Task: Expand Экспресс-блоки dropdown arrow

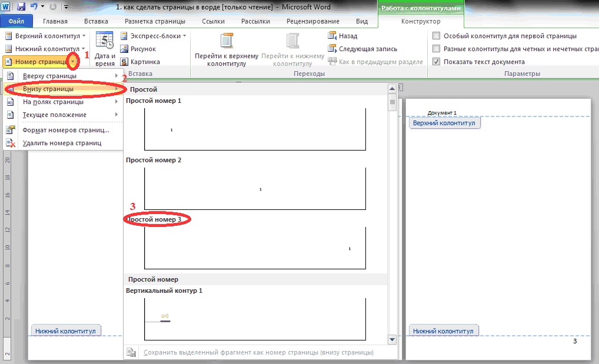Action: (185, 36)
